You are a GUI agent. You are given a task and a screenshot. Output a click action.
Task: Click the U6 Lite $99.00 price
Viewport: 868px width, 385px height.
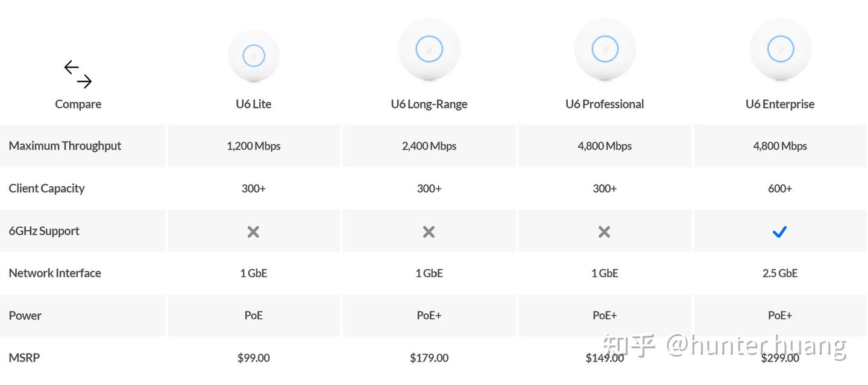(254, 358)
